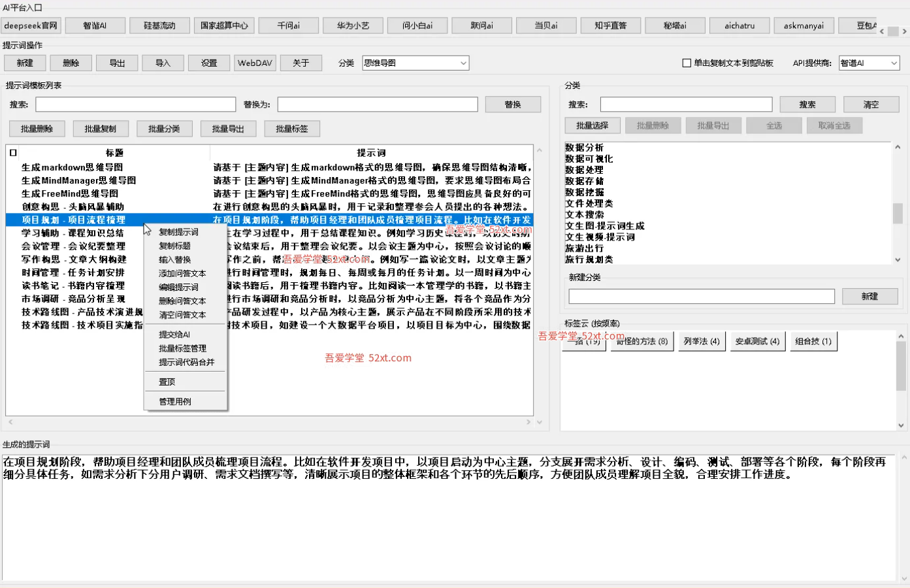Viewport: 910px width, 588px height.
Task: Click the 替换 button
Action: click(513, 105)
